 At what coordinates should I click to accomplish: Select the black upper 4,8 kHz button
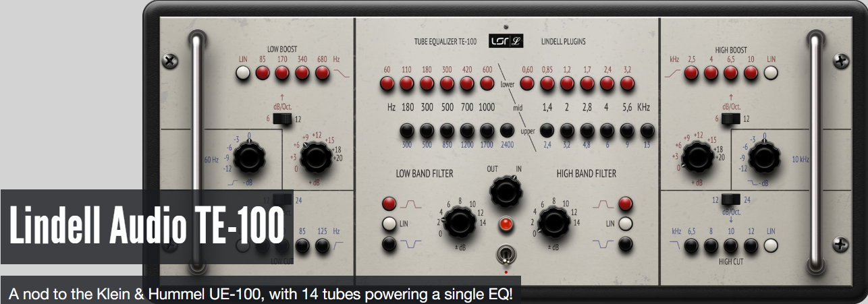click(x=588, y=131)
